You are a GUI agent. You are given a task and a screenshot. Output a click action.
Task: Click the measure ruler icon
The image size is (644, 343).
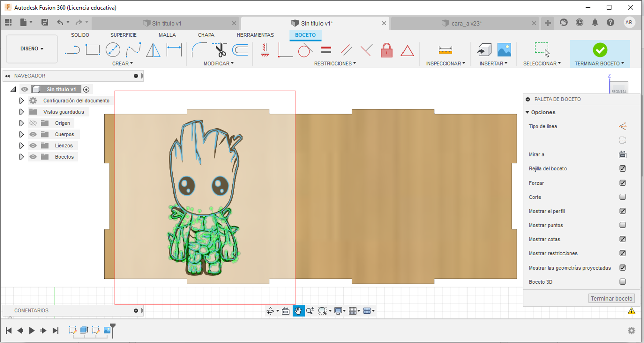coord(445,50)
